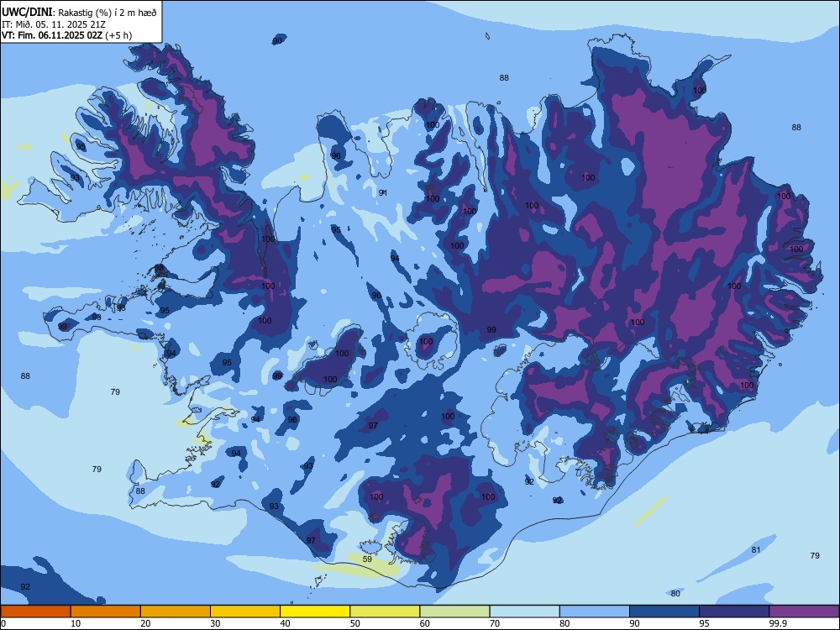Select the bright yellow 40–50 legend swatch

(x=315, y=612)
